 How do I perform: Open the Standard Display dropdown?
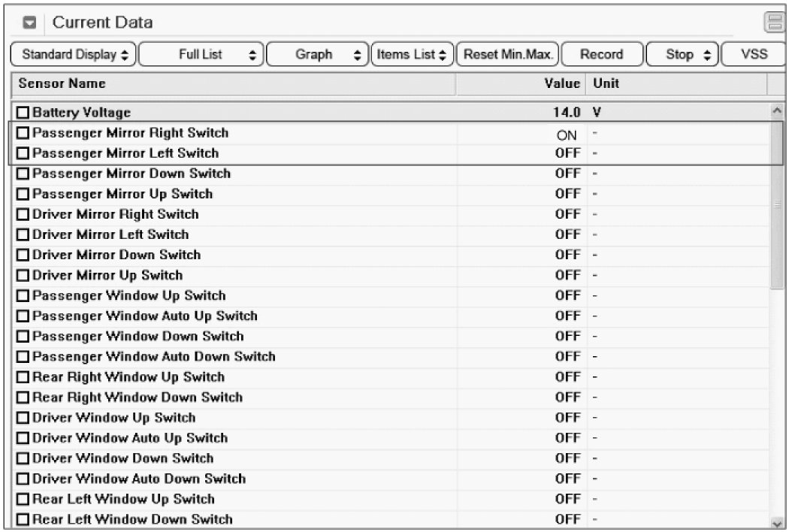74,55
